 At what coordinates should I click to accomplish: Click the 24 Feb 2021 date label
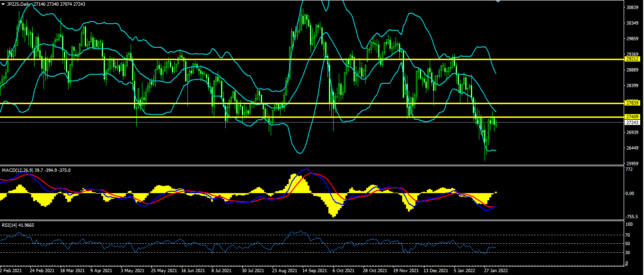[41, 271]
